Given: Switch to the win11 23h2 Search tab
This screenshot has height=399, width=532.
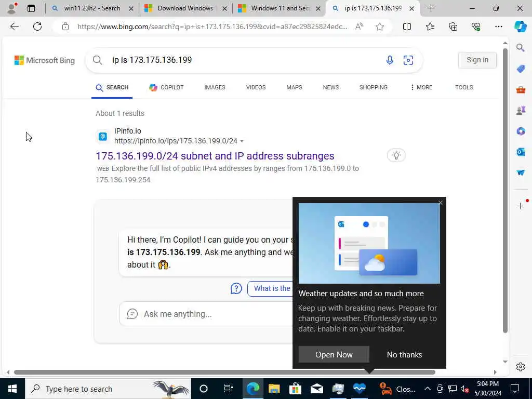Looking at the screenshot, I should tap(92, 8).
